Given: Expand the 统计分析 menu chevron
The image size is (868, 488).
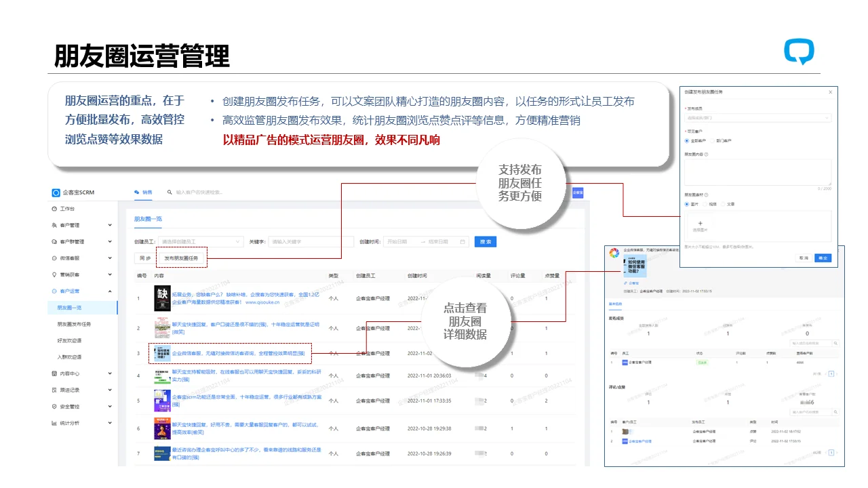Looking at the screenshot, I should [x=110, y=423].
